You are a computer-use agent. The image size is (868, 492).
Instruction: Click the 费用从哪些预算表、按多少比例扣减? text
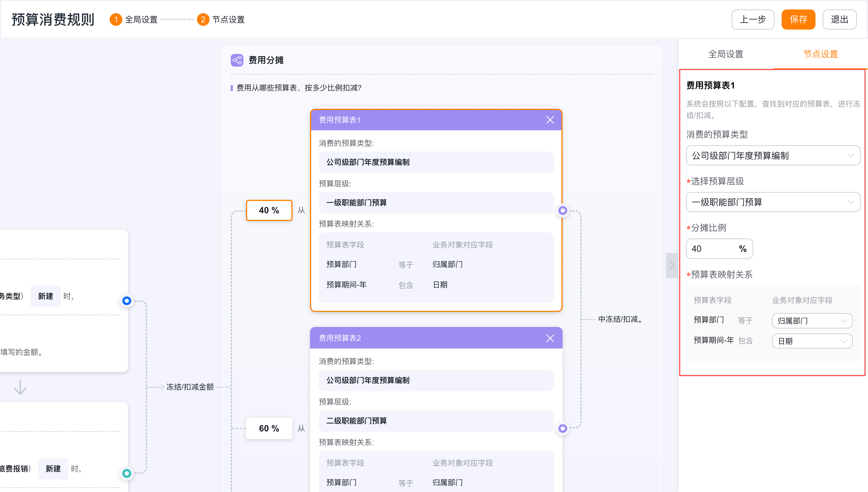tap(299, 88)
